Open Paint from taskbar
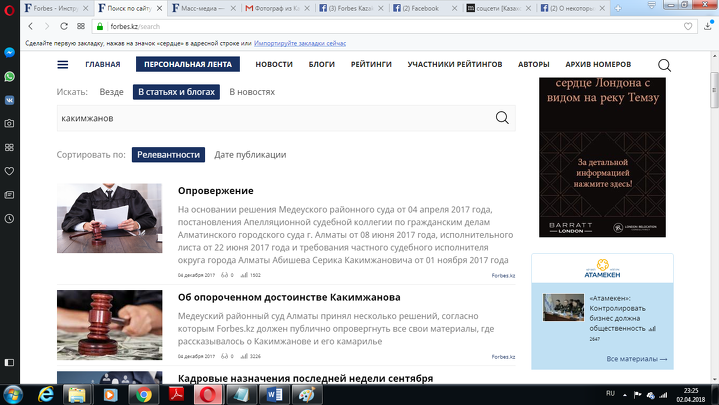This screenshot has height=405, width=719. click(x=307, y=395)
